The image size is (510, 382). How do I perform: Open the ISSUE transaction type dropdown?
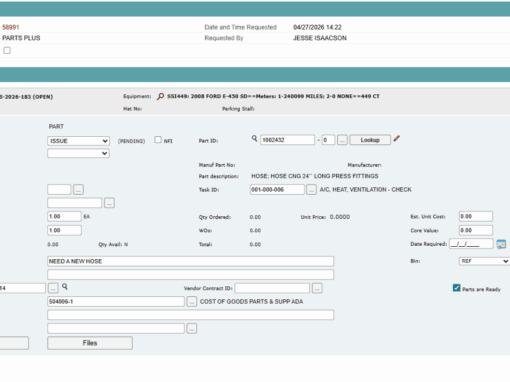78,141
